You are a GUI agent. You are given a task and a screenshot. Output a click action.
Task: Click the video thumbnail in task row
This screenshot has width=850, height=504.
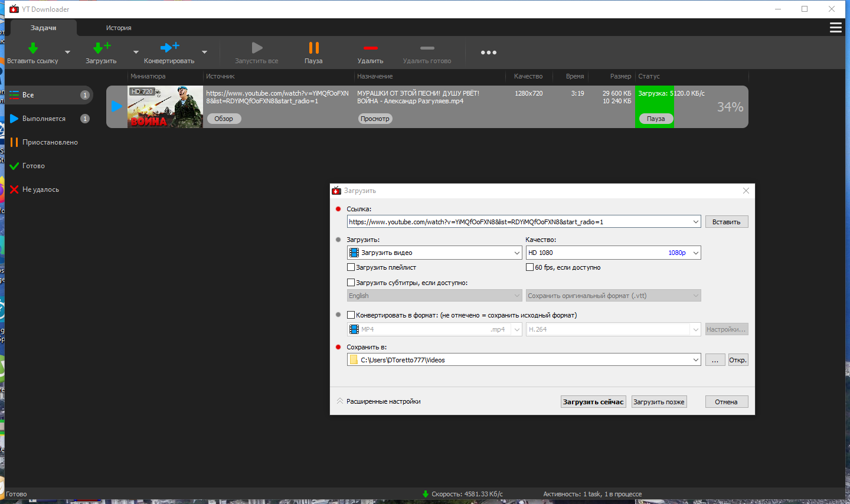[165, 107]
